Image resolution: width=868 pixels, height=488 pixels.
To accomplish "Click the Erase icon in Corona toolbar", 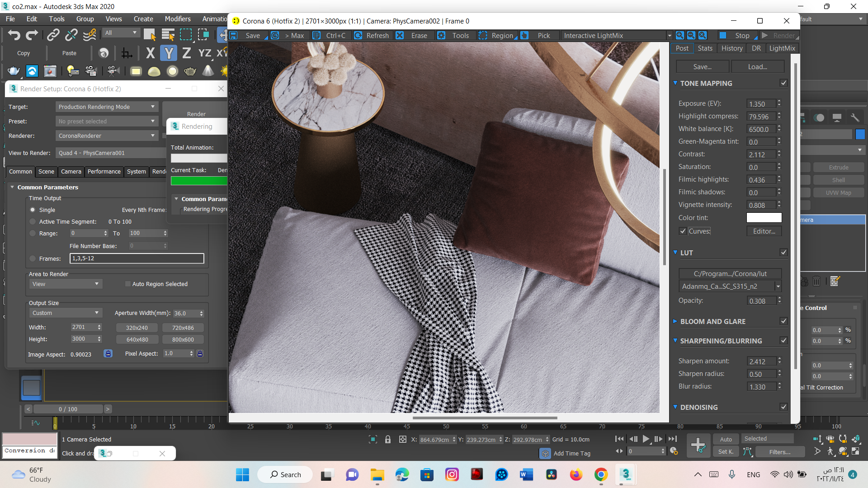I will [400, 35].
